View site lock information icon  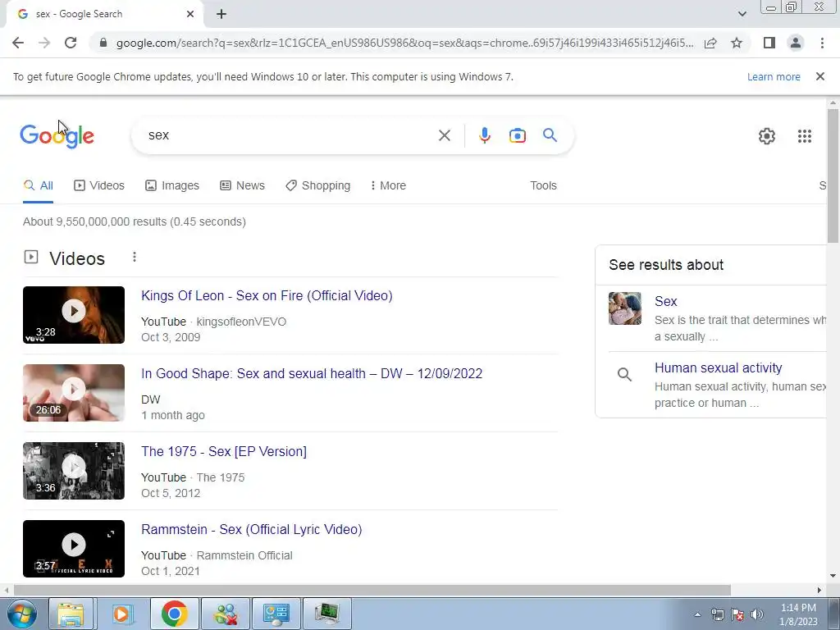pos(103,43)
